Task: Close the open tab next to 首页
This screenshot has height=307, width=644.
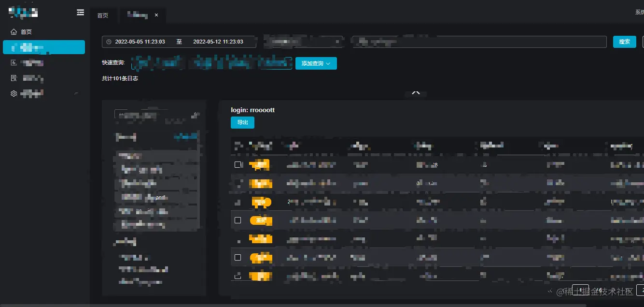Action: [x=156, y=15]
